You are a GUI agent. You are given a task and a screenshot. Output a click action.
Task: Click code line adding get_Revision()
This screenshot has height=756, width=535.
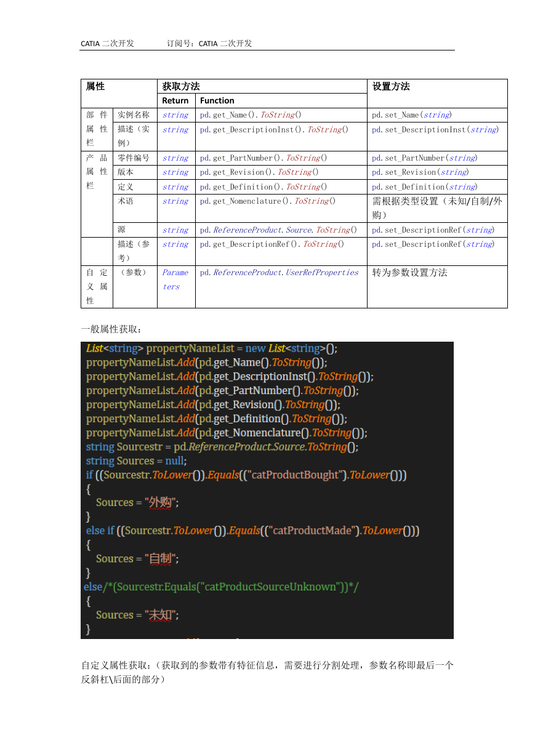(213, 405)
